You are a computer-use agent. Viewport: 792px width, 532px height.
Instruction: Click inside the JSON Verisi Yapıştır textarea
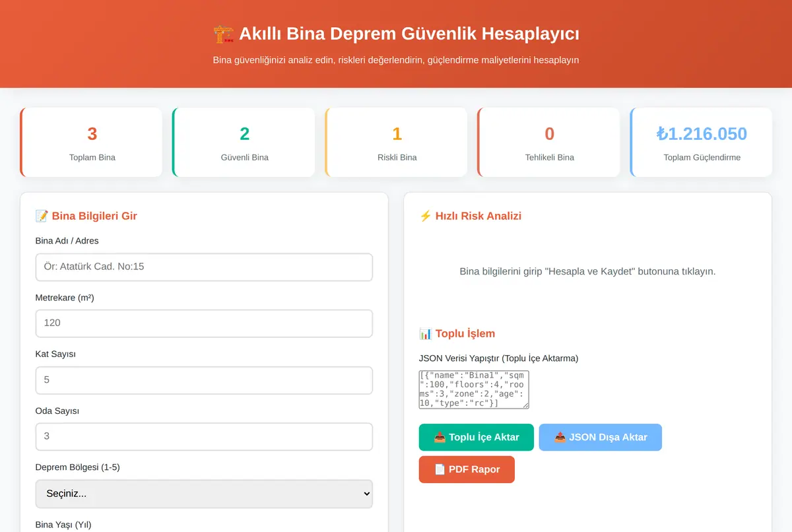474,389
